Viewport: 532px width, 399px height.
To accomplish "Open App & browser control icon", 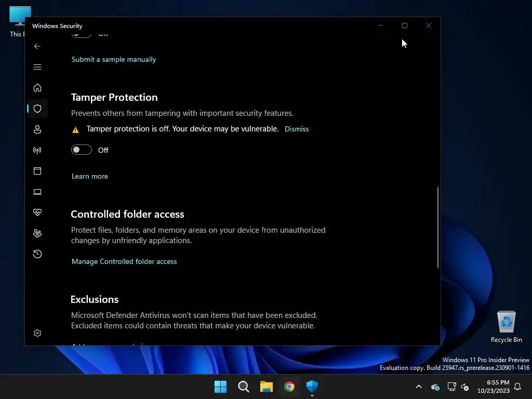I will point(37,171).
